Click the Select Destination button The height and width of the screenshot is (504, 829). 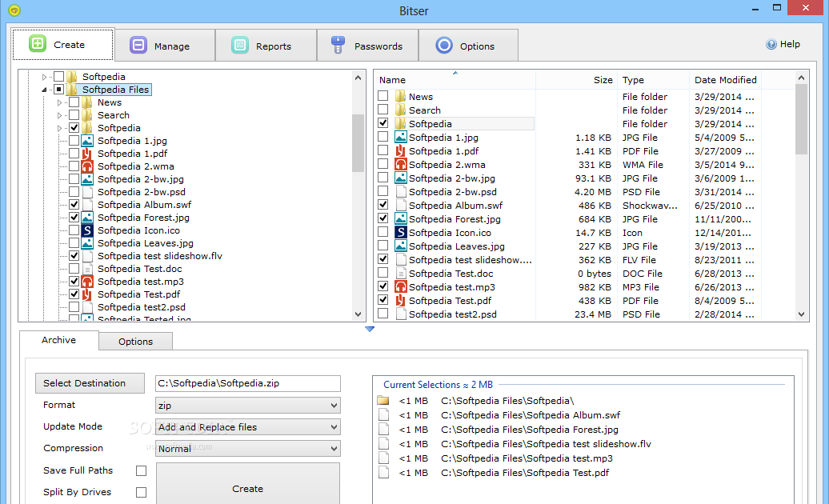90,383
